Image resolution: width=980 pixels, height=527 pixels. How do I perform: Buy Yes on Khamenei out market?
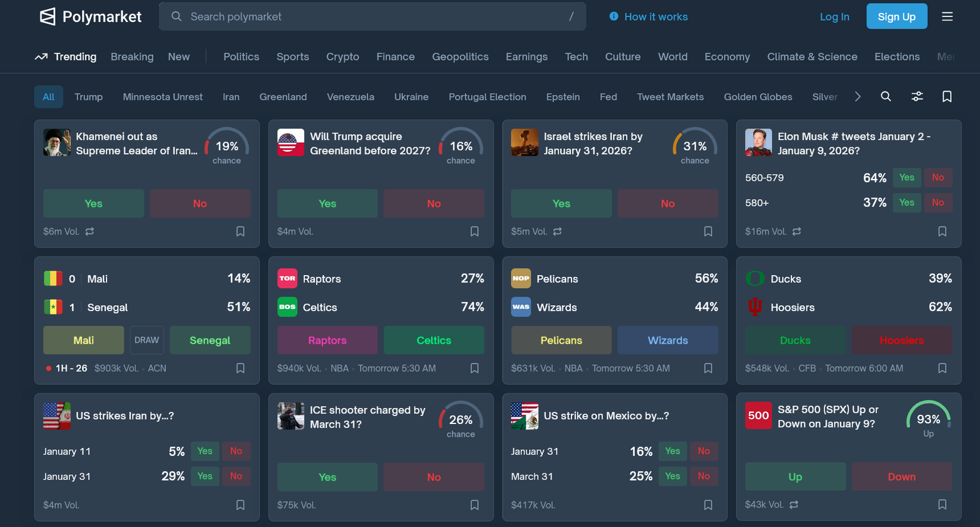94,203
